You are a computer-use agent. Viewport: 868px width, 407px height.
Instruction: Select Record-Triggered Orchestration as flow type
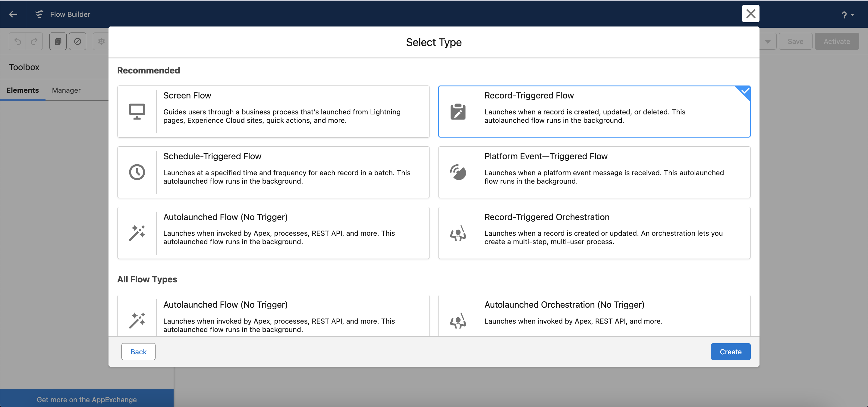click(x=594, y=233)
